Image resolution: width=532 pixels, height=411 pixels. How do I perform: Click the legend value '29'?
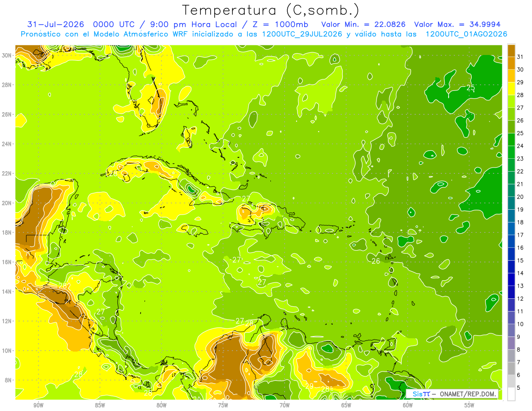click(520, 82)
